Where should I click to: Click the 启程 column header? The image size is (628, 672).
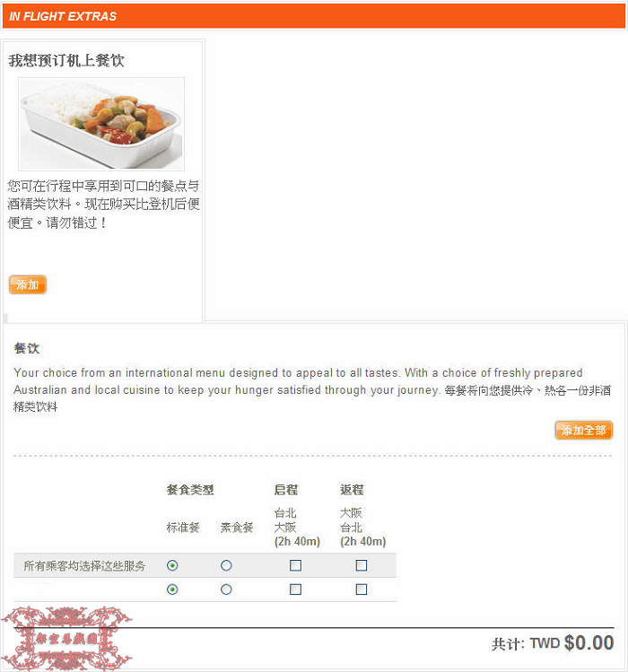coord(286,490)
